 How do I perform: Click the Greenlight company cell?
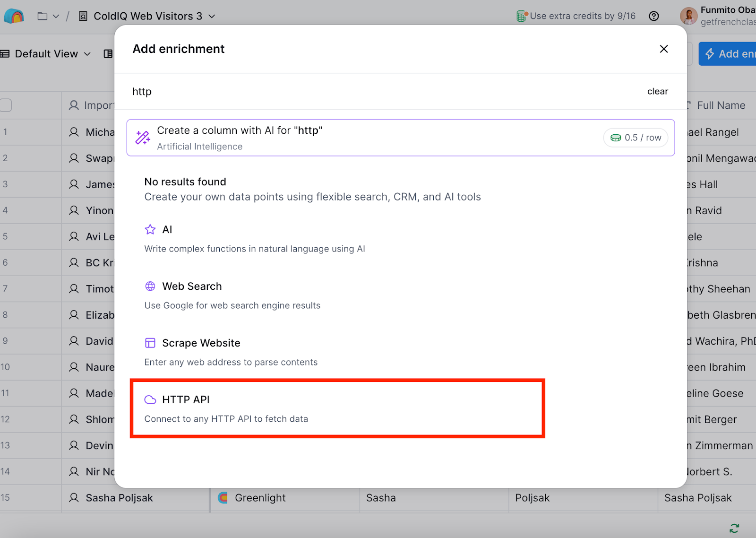point(260,498)
